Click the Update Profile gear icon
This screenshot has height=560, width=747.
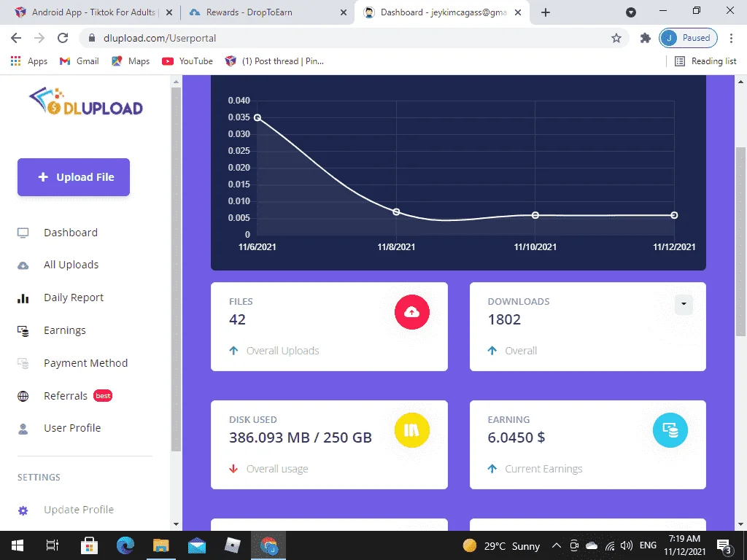(23, 511)
